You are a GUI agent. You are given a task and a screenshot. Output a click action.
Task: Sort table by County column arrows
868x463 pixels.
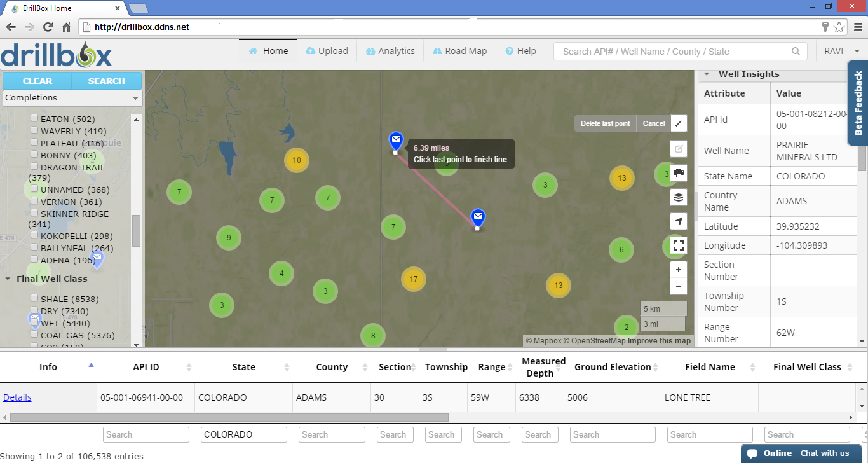click(x=365, y=367)
